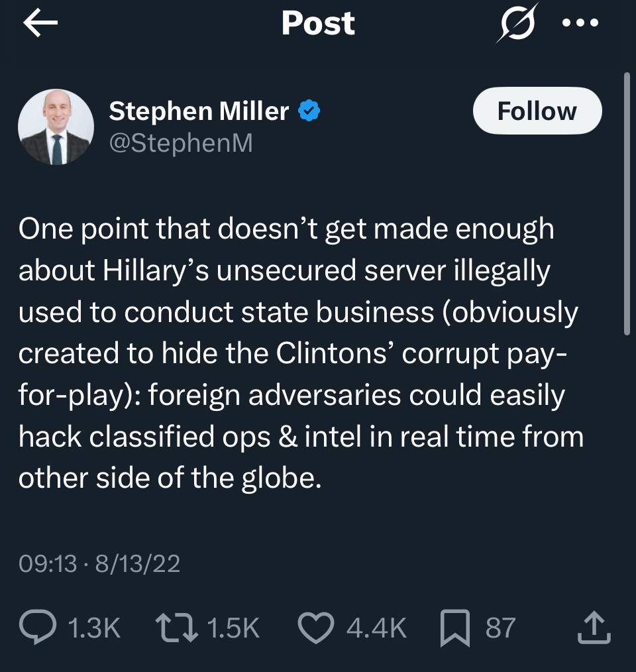The width and height of the screenshot is (636, 672).
Task: Open the three-dot more options menu
Action: click(x=580, y=23)
